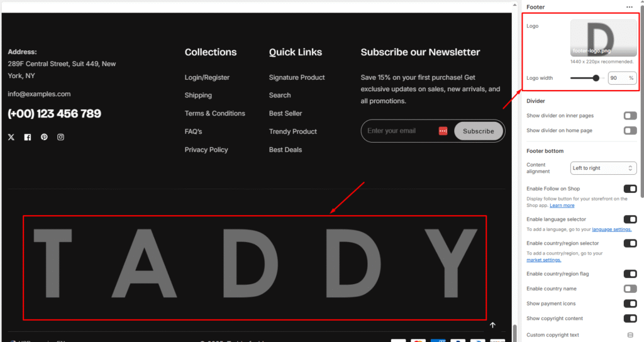The image size is (644, 342).
Task: Toggle Show divider on inner pages
Action: click(x=630, y=116)
